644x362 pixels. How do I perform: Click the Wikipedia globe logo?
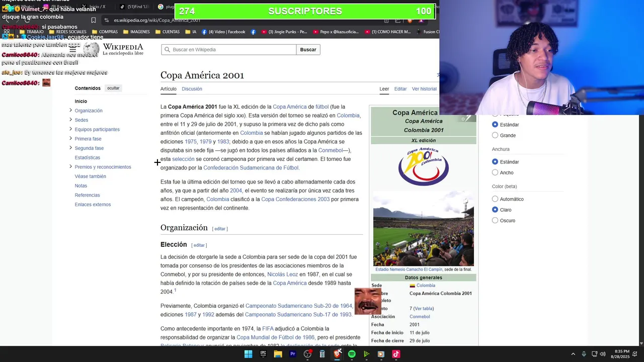[x=91, y=49]
